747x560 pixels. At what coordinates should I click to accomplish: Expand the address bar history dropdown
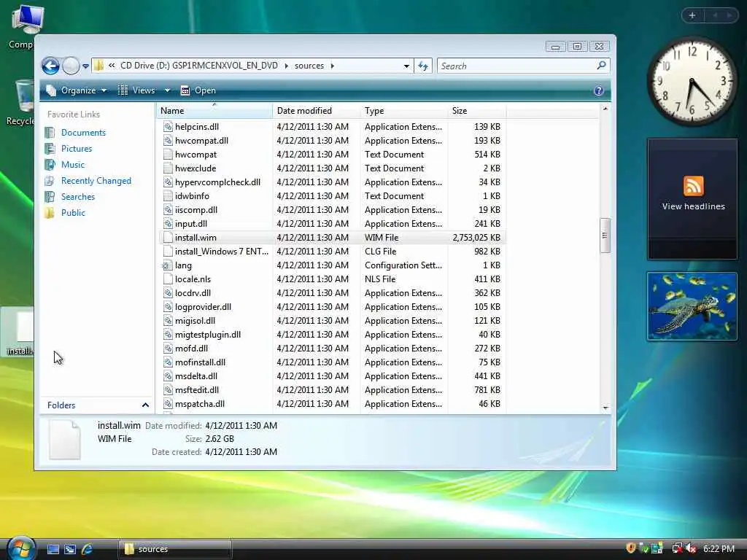pos(406,66)
